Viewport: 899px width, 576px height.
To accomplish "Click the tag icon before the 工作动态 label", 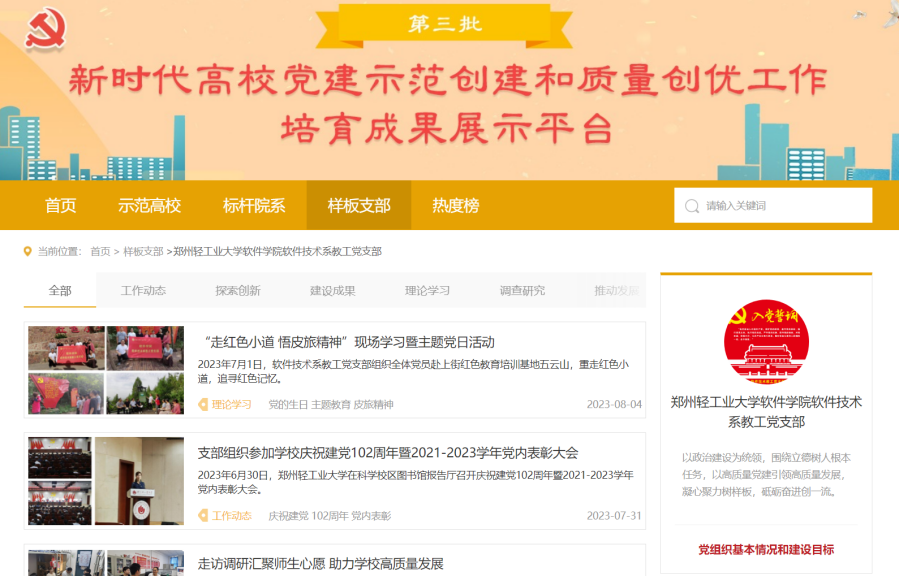I will click(x=201, y=517).
